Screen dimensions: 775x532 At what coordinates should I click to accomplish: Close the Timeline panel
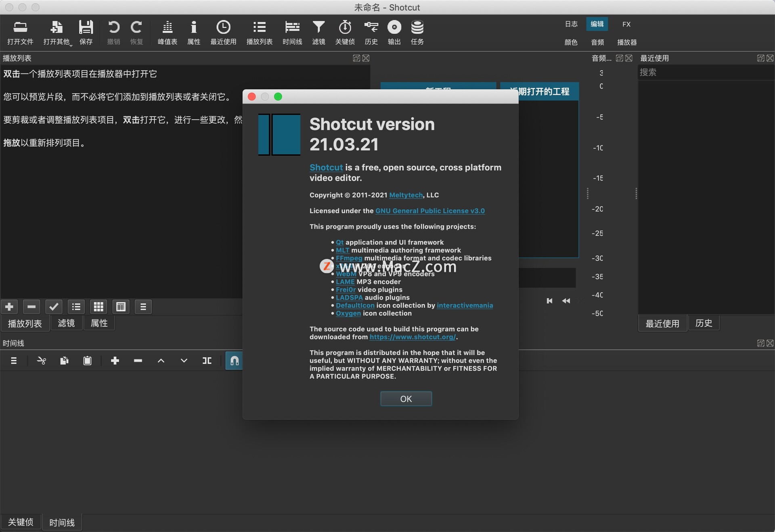click(x=770, y=343)
